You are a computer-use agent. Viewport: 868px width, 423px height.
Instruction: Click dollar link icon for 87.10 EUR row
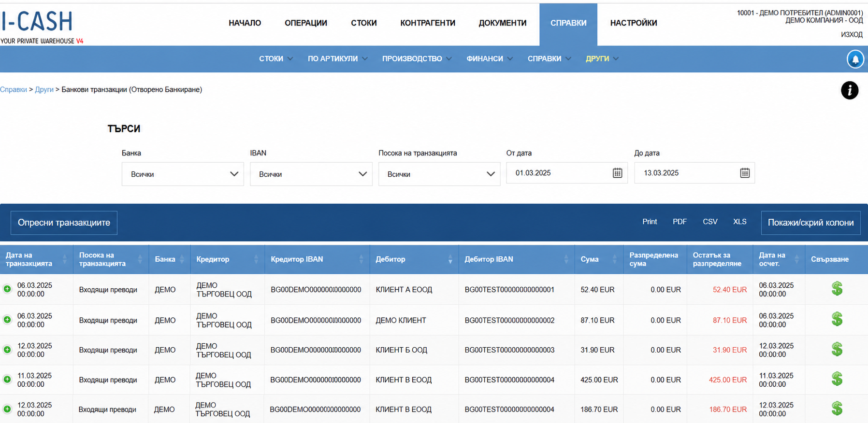coord(837,319)
